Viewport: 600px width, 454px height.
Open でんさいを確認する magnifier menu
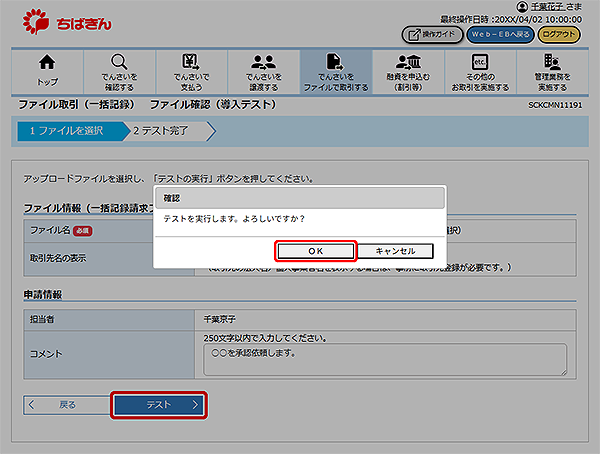(119, 70)
